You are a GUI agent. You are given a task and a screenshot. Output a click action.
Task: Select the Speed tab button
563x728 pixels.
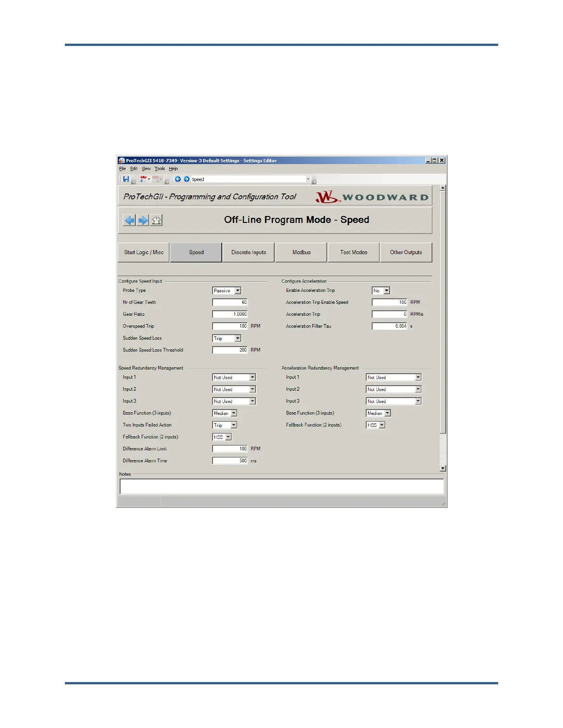pos(196,252)
